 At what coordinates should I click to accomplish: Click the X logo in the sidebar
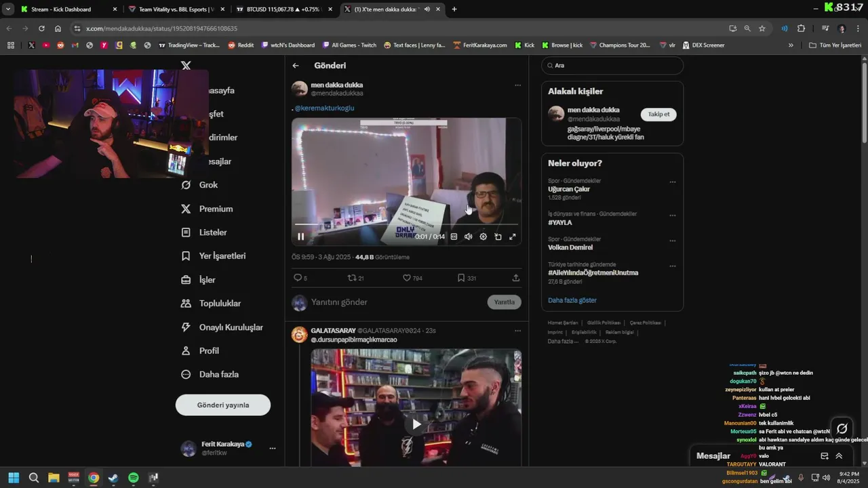click(186, 66)
